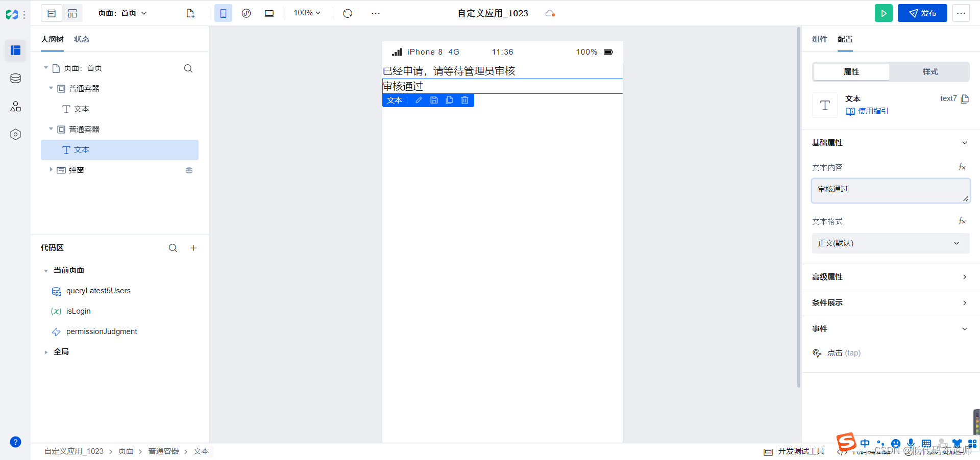Click the 发布 publish button

click(922, 13)
